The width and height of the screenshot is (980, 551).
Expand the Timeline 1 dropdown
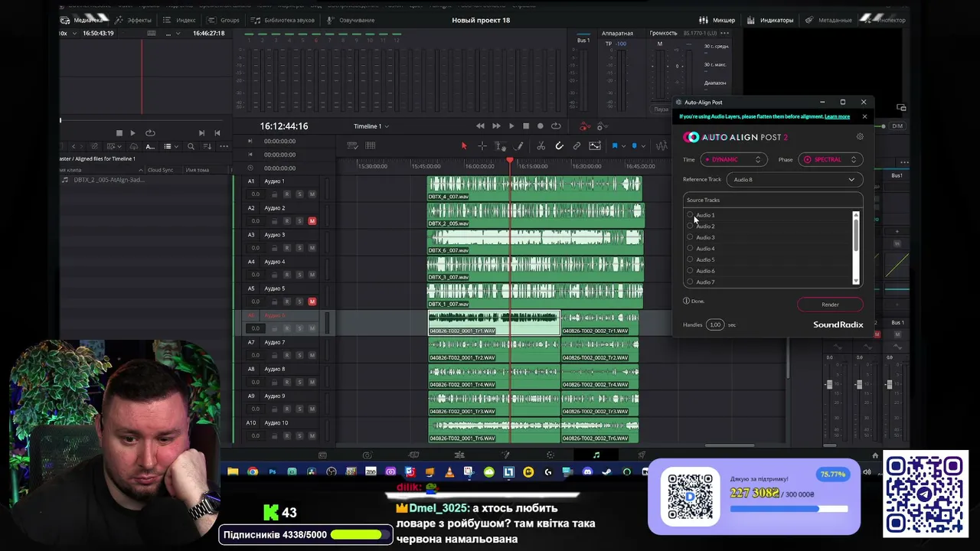(371, 126)
